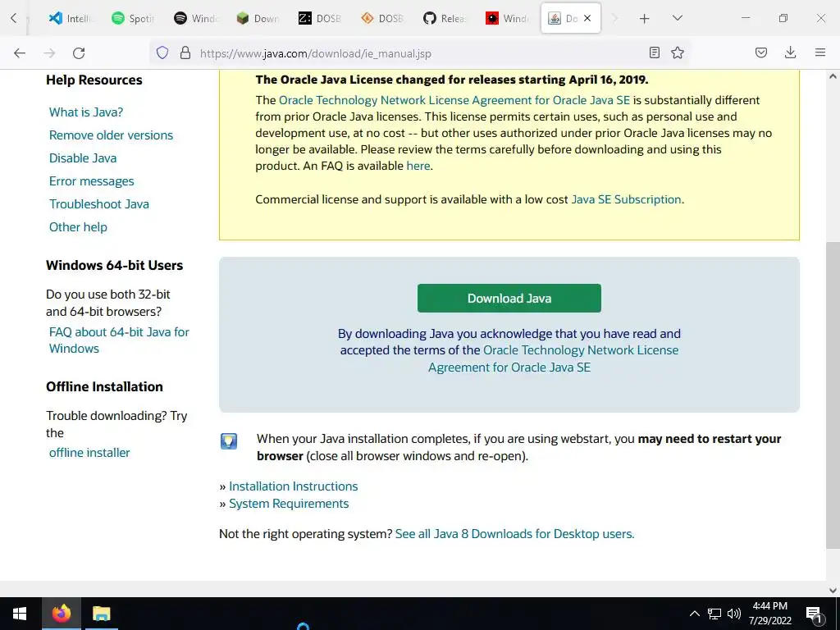Open the Firefox downloads panel
This screenshot has width=840, height=630.
coord(790,52)
